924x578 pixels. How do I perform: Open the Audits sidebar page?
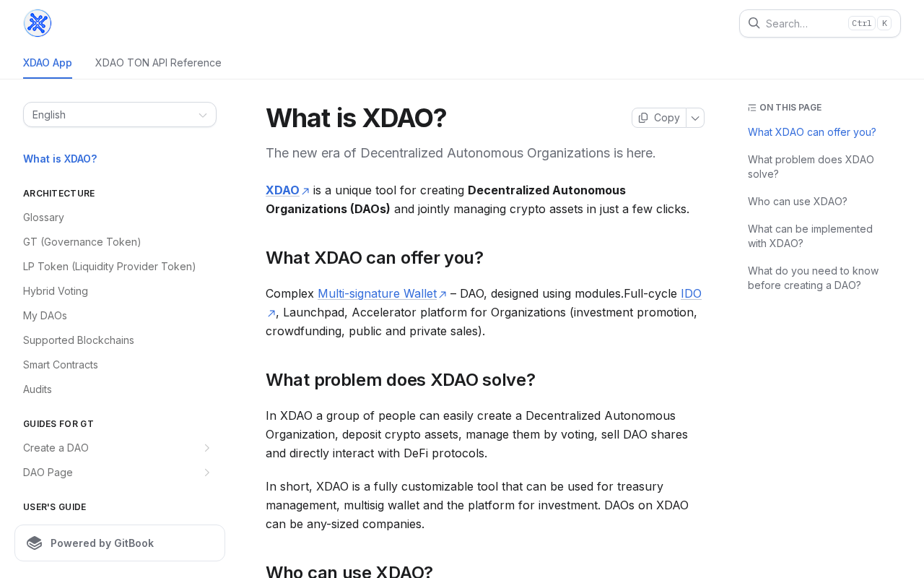pyautogui.click(x=38, y=389)
